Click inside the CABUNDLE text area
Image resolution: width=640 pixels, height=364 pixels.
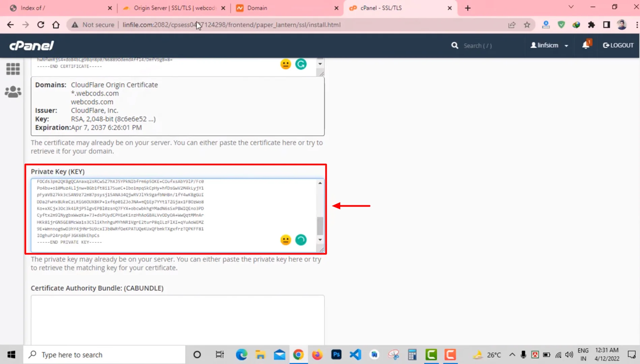click(x=177, y=320)
